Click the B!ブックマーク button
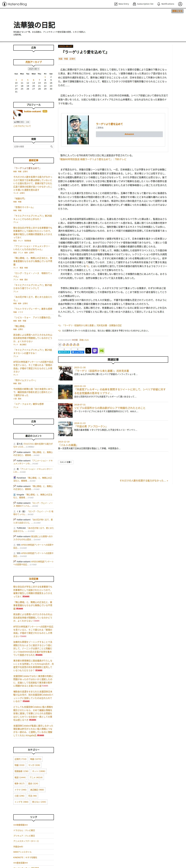 (64, 352)
